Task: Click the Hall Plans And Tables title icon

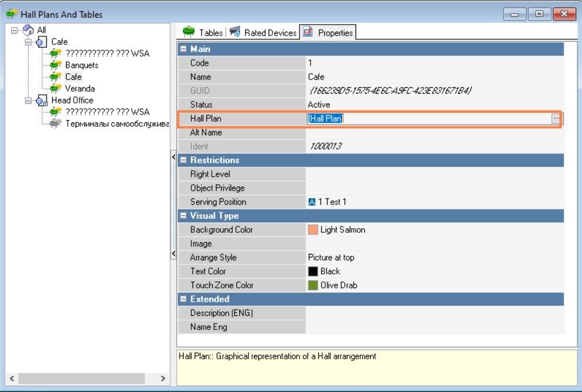Action: pos(12,14)
